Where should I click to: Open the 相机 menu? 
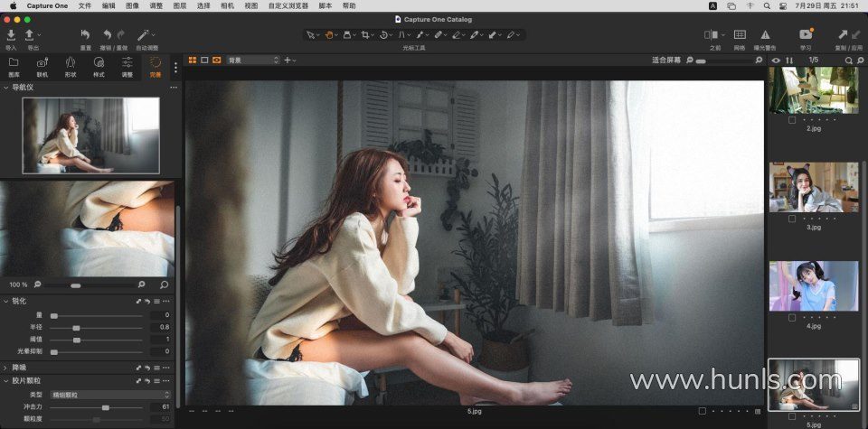(x=227, y=5)
